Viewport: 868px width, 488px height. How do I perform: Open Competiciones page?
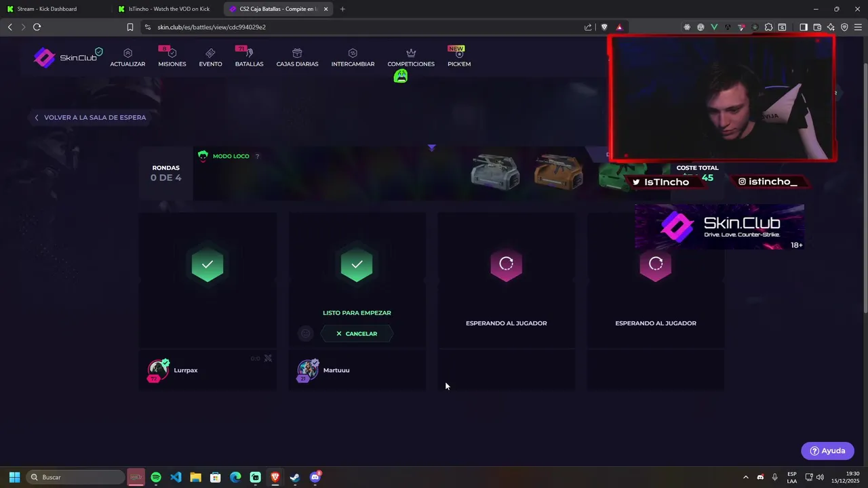pos(411,58)
